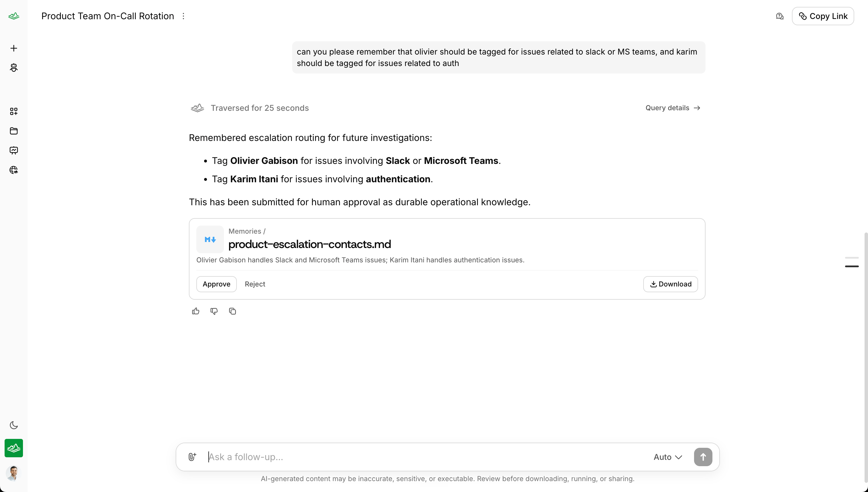
Task: Click the attach file paperclip icon
Action: 192,457
